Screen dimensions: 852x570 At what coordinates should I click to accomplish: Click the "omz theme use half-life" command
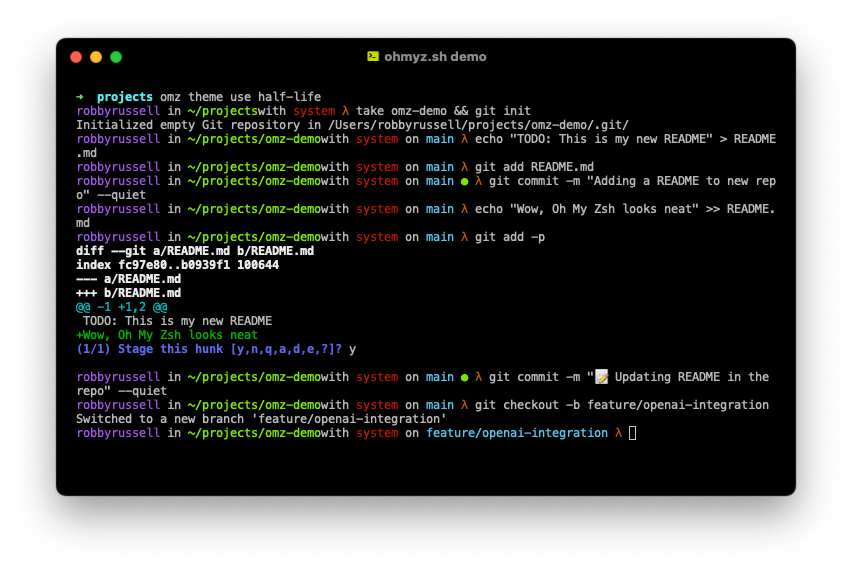(240, 97)
